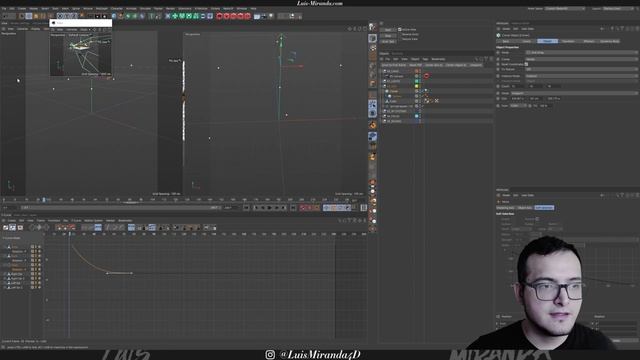Open the Fix Texture dropdown
Viewport: 640px width, 360px height.
pos(581,69)
